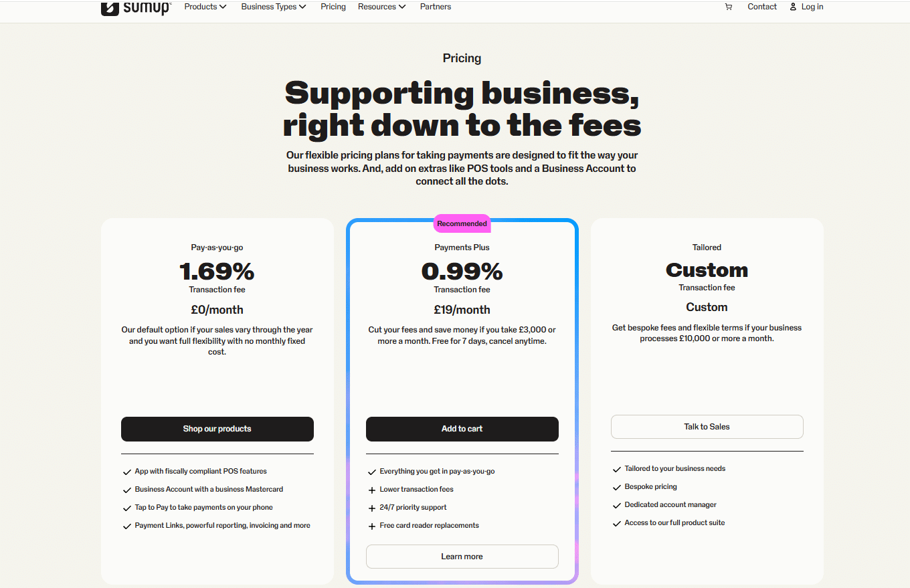
Task: Open the shopping cart icon
Action: pyautogui.click(x=729, y=7)
